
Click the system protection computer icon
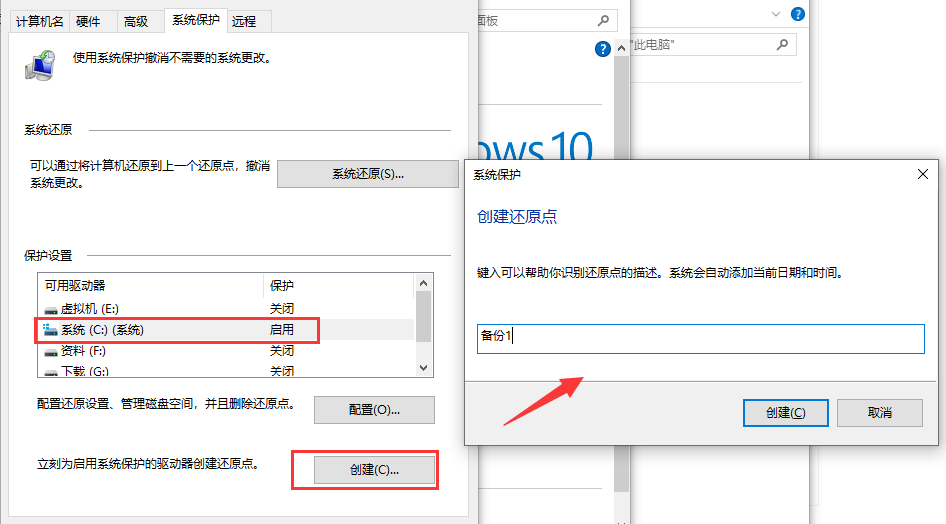point(40,65)
